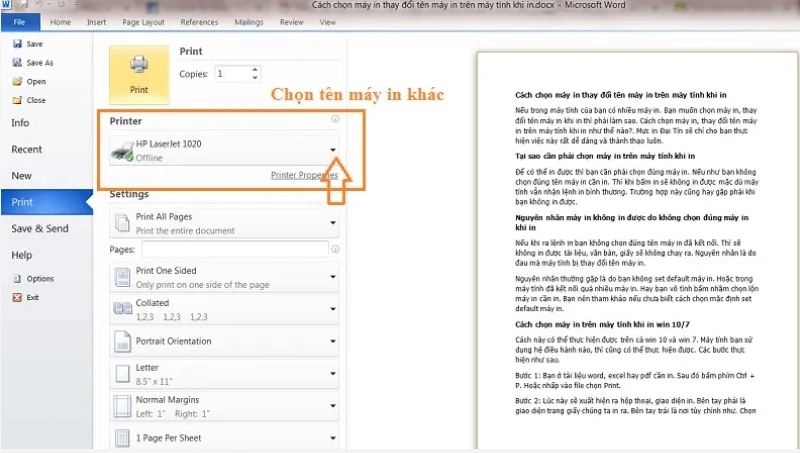800x453 pixels.
Task: Decrease the number of copies
Action: click(255, 78)
